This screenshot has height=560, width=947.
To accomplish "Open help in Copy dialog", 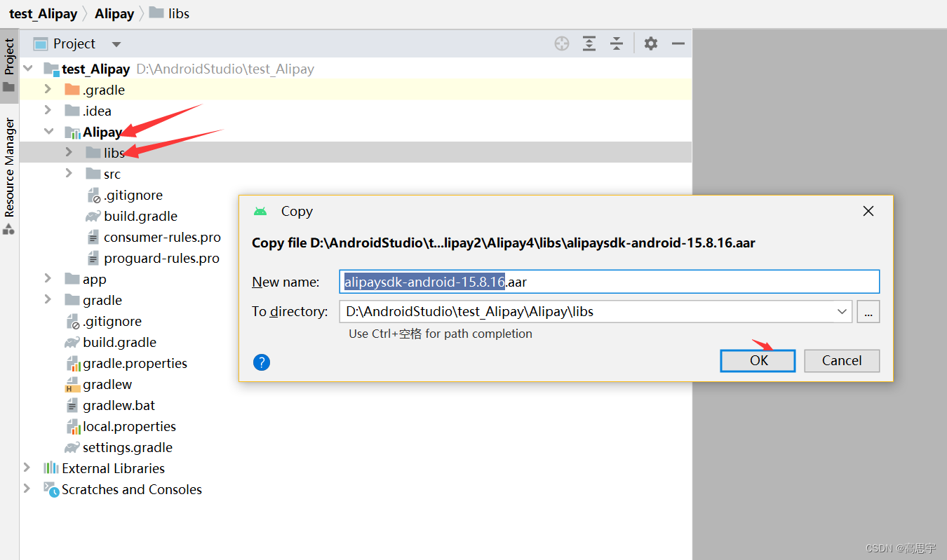I will [x=262, y=362].
